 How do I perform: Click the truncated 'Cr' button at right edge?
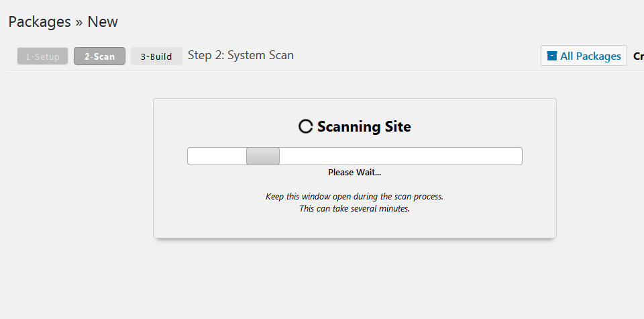(x=639, y=56)
